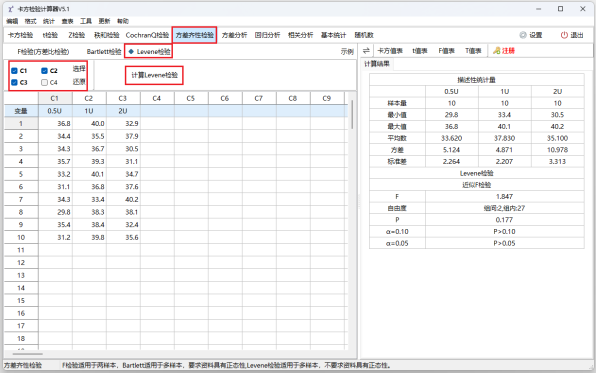Open the 卡方值表 lookup table

[390, 51]
